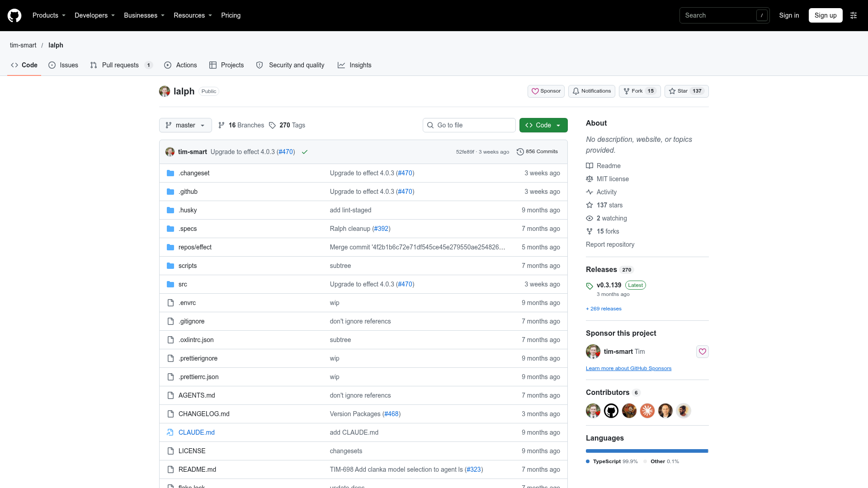The width and height of the screenshot is (868, 488).
Task: Expand the Developers menu
Action: [x=94, y=15]
